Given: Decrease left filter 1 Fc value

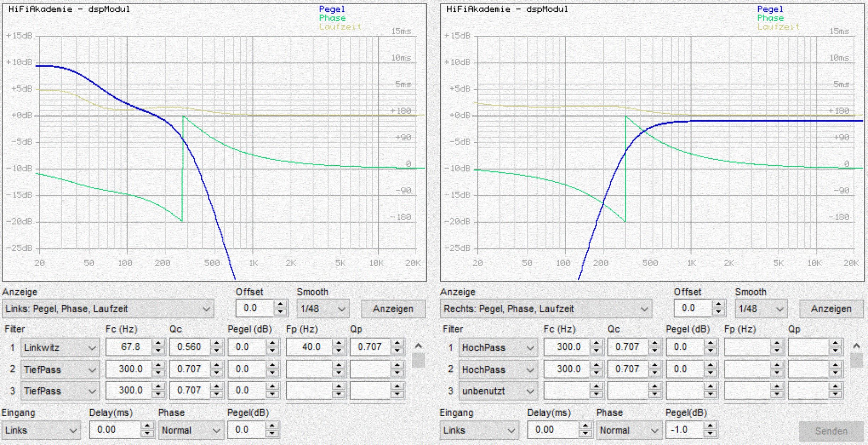Looking at the screenshot, I should [x=158, y=351].
